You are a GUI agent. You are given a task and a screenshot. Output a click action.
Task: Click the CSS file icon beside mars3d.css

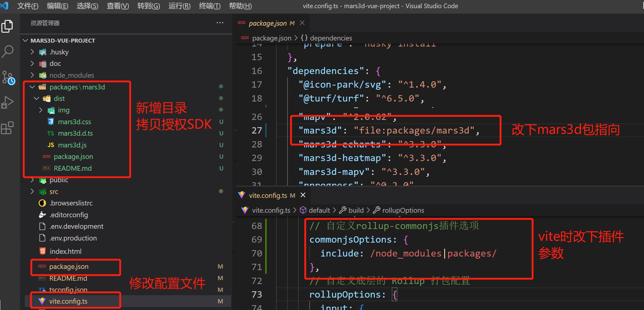click(51, 122)
